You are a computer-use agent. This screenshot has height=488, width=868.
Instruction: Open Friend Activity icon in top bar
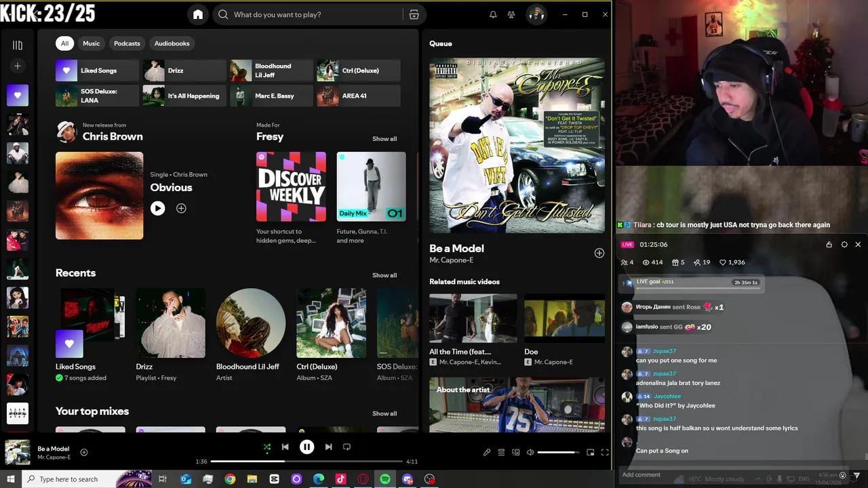pyautogui.click(x=511, y=14)
